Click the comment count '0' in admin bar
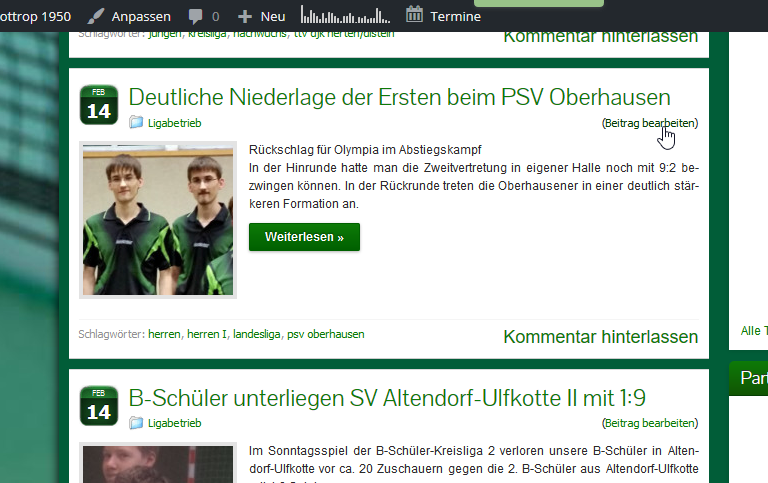Image resolution: width=768 pixels, height=483 pixels. pos(216,17)
